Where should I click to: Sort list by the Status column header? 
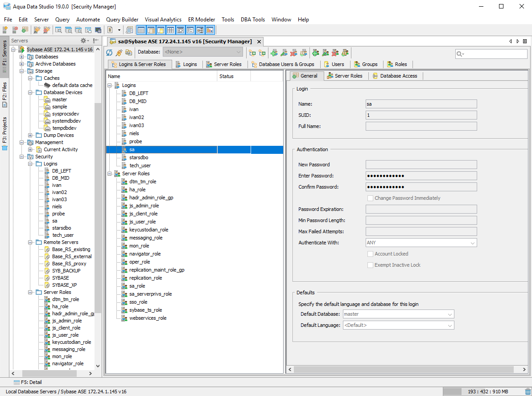click(x=234, y=76)
